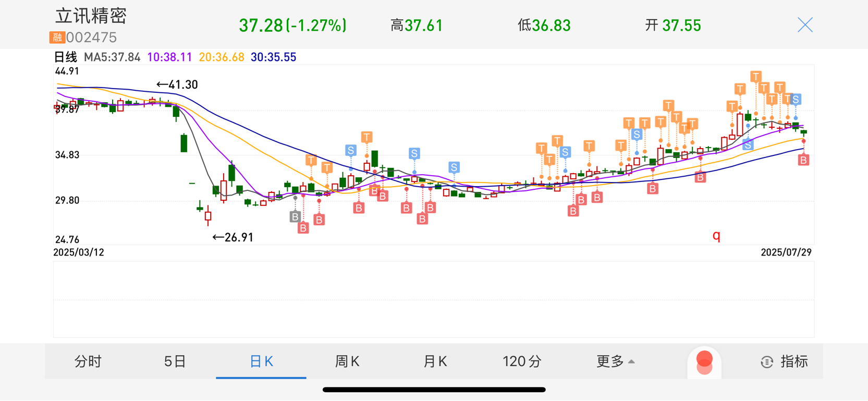Tap the ←41.30 peak price annotation
The height and width of the screenshot is (401, 868).
(177, 84)
